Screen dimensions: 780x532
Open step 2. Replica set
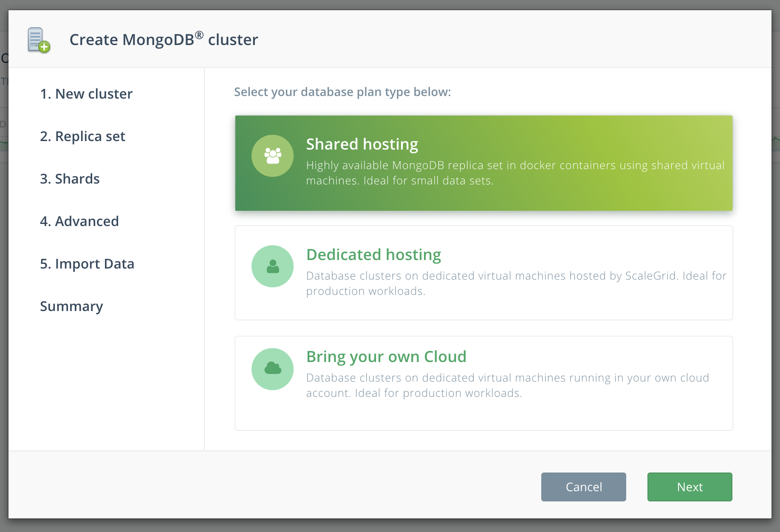[82, 136]
